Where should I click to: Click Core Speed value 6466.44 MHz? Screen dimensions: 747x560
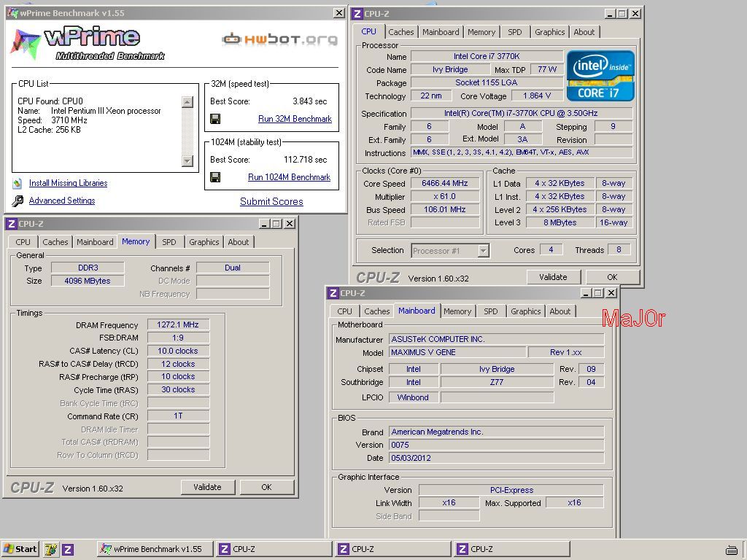click(x=445, y=183)
